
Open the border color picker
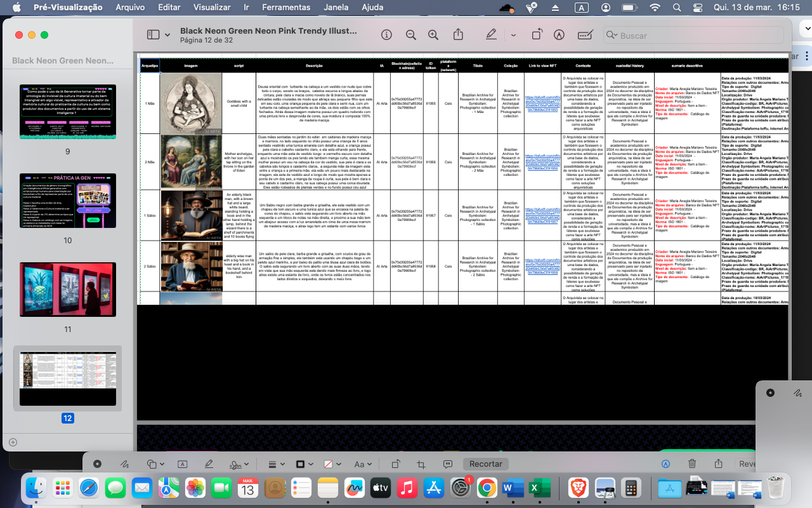click(x=304, y=464)
